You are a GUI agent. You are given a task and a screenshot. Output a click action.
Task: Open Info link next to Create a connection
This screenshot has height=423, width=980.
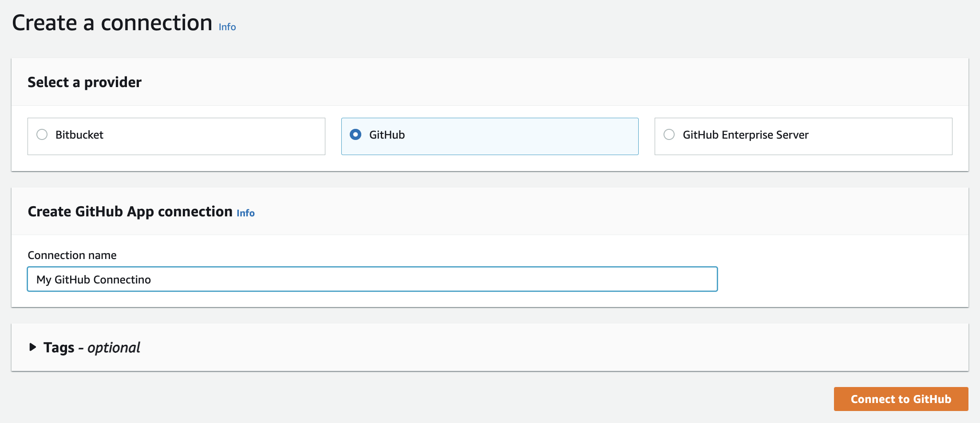pyautogui.click(x=227, y=27)
